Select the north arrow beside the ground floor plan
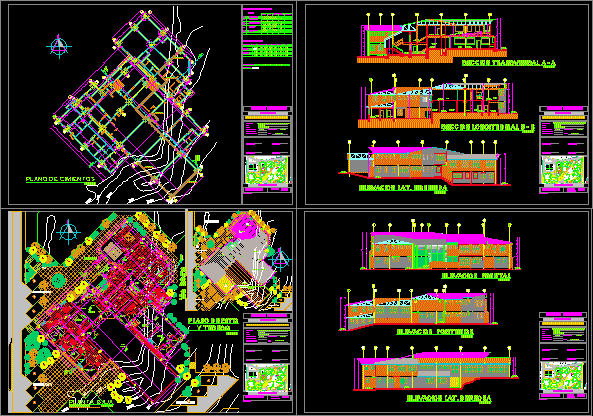Viewport: 593px width, 416px height. pyautogui.click(x=68, y=231)
